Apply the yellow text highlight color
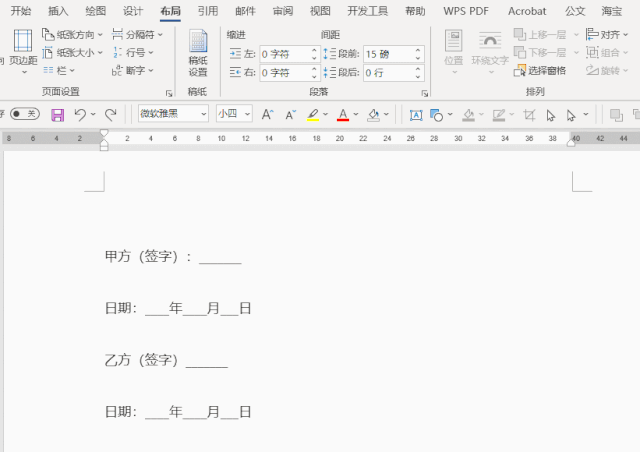Screen dimensions: 640x452 [x=313, y=115]
